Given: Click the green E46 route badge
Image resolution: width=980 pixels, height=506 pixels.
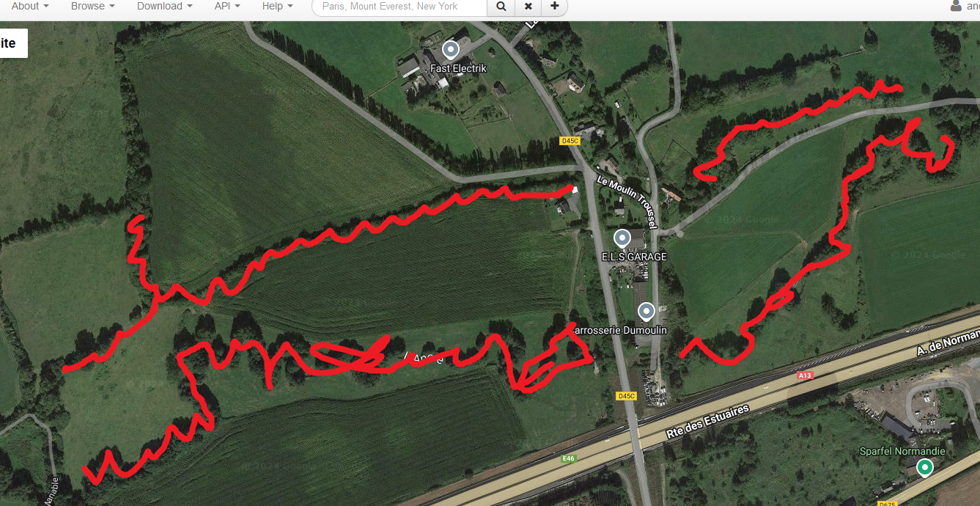Looking at the screenshot, I should pyautogui.click(x=569, y=458).
